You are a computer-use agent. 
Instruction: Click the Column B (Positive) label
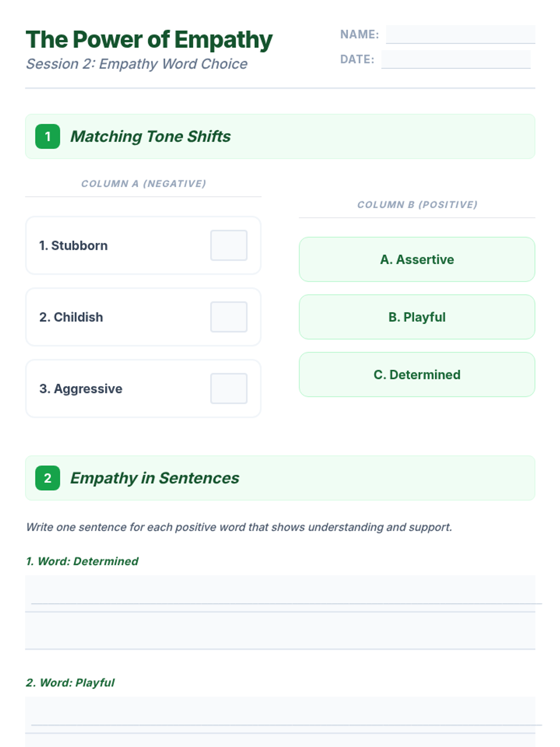[417, 204]
